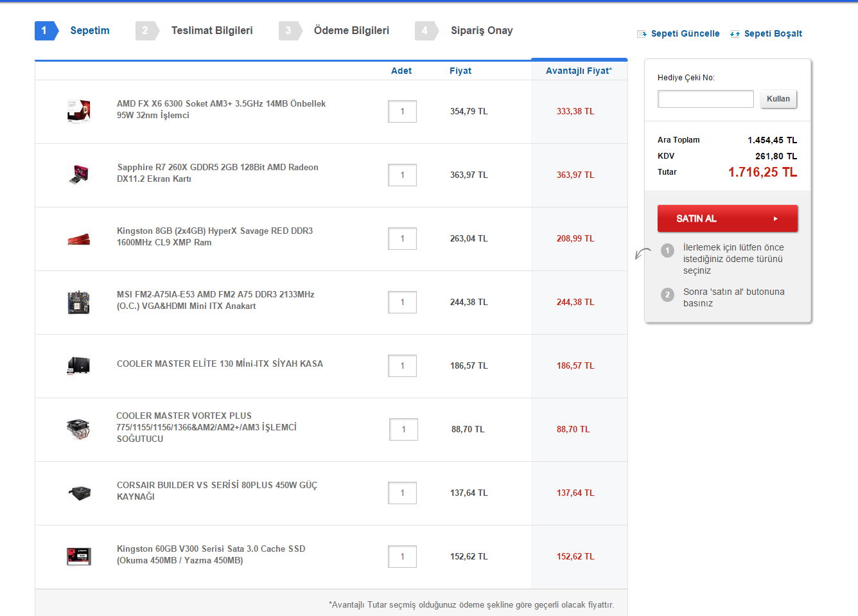Click the Kingston HyperX Savage RAM thumbnail
Image resolution: width=858 pixels, height=616 pixels.
click(79, 239)
